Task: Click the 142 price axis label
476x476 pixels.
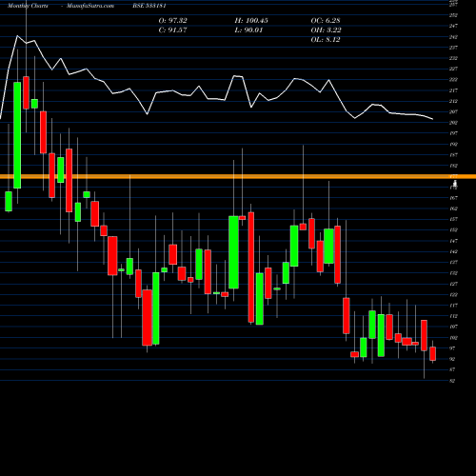Action: click(x=453, y=251)
